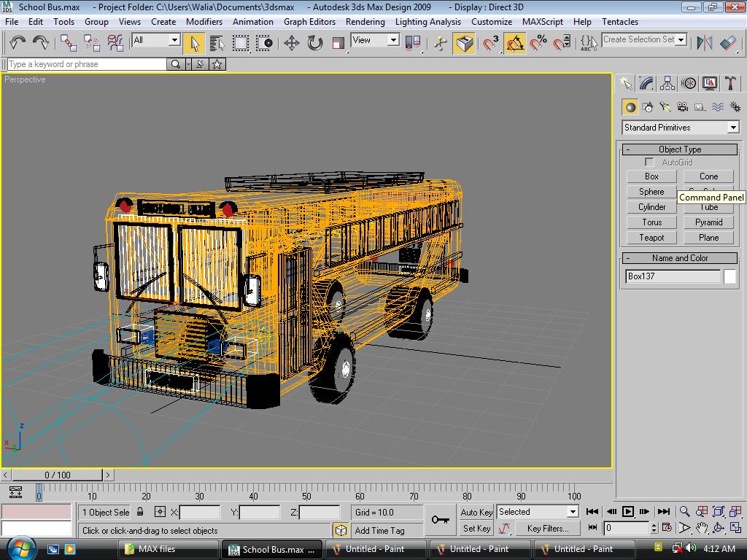
Task: Turn on Auto Key animation mode
Action: tap(476, 512)
